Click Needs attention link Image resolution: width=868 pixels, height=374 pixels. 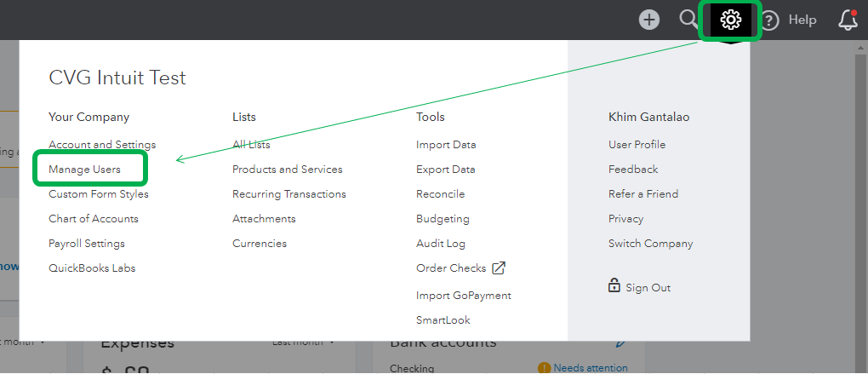click(591, 368)
